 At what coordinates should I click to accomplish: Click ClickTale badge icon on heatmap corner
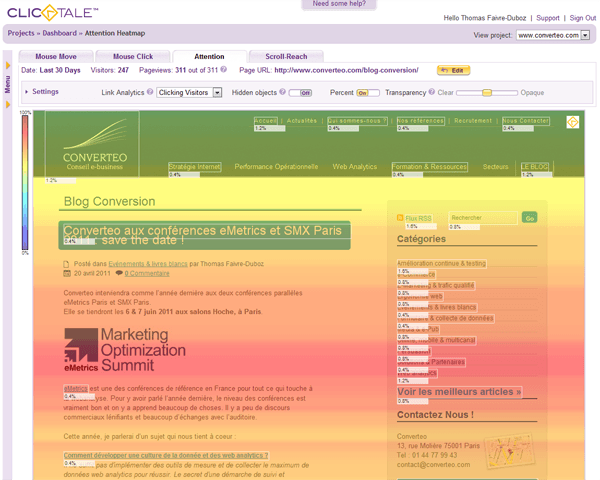[x=572, y=122]
